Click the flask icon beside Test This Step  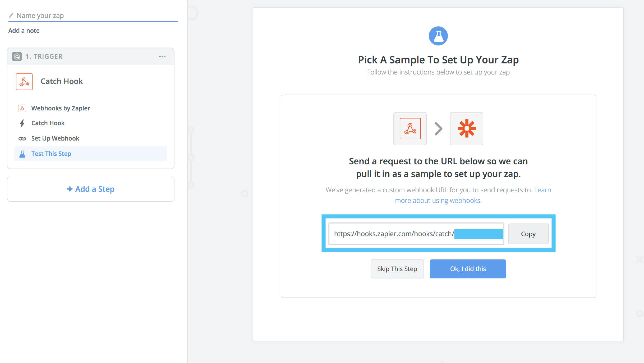pos(22,153)
